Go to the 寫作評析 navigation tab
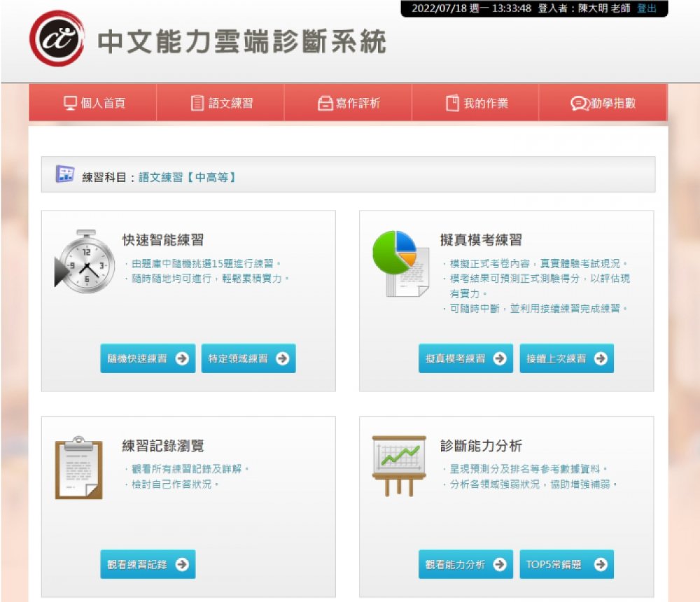 (x=348, y=104)
